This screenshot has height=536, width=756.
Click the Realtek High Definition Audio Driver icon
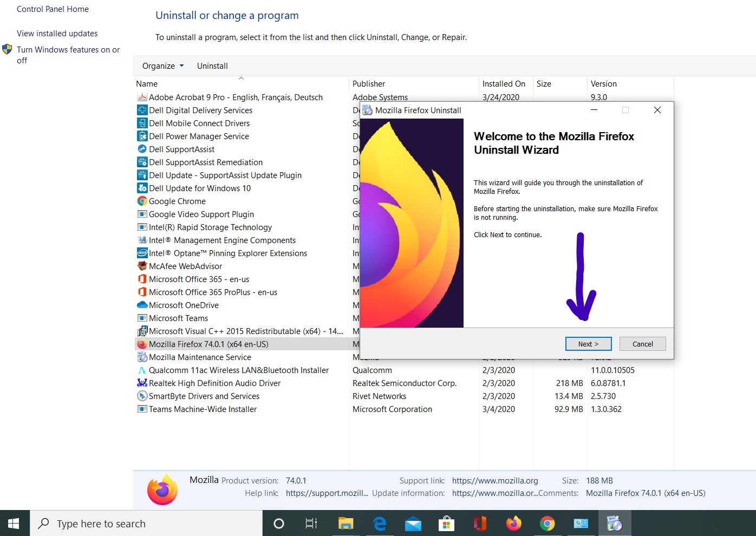point(142,383)
